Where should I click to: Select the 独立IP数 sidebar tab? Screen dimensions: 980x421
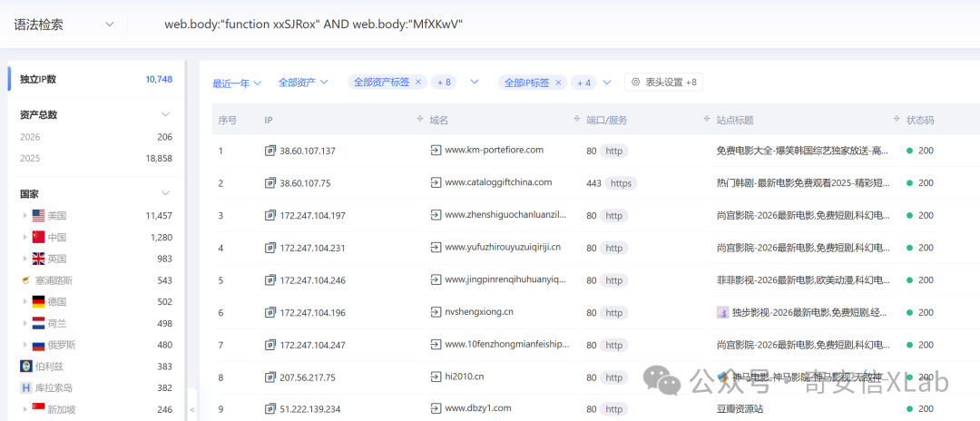[96, 79]
